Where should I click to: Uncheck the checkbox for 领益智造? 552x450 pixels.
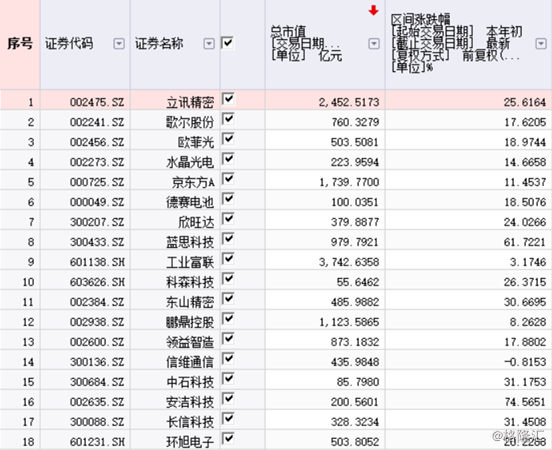(228, 339)
